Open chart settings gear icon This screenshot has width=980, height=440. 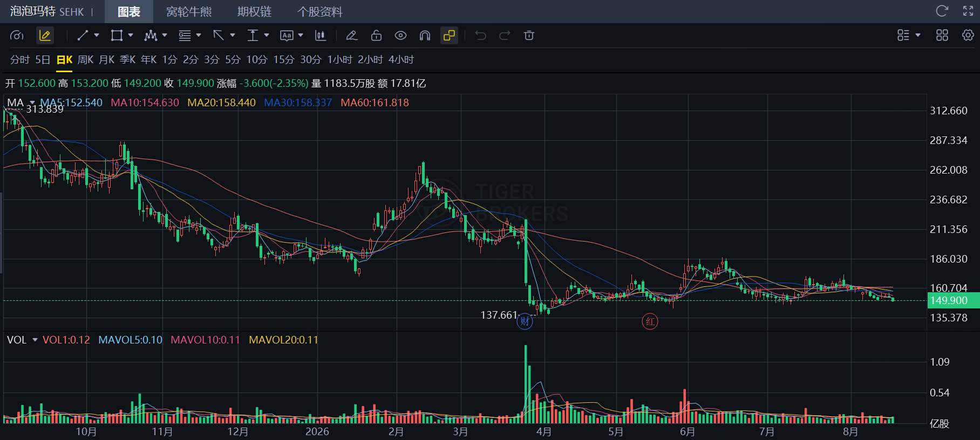[x=968, y=35]
